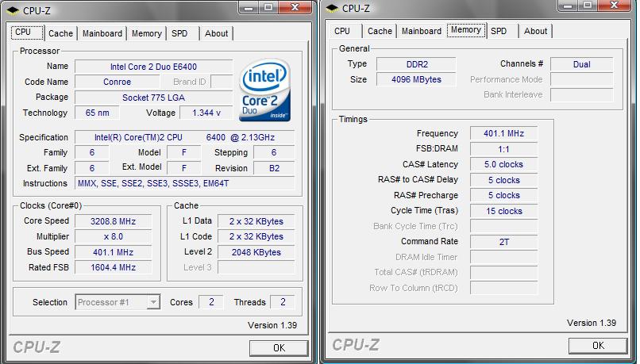Open the Mainboard tab in left CPU-Z window

coord(102,33)
